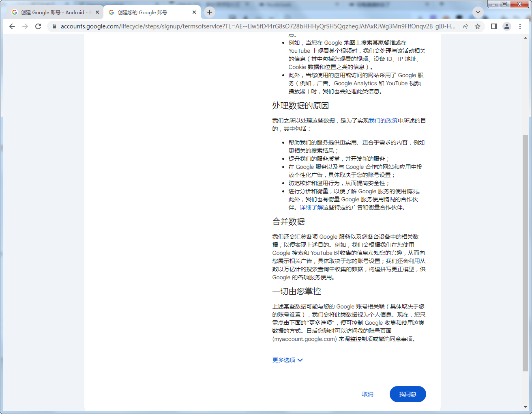Click the 取消 button
The height and width of the screenshot is (414, 532).
(368, 394)
